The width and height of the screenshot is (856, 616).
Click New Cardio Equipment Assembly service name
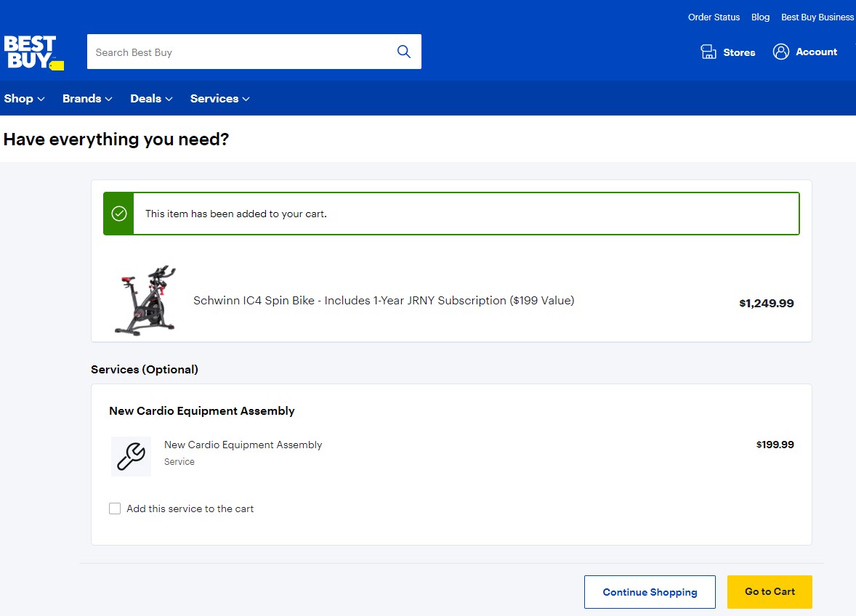[243, 445]
